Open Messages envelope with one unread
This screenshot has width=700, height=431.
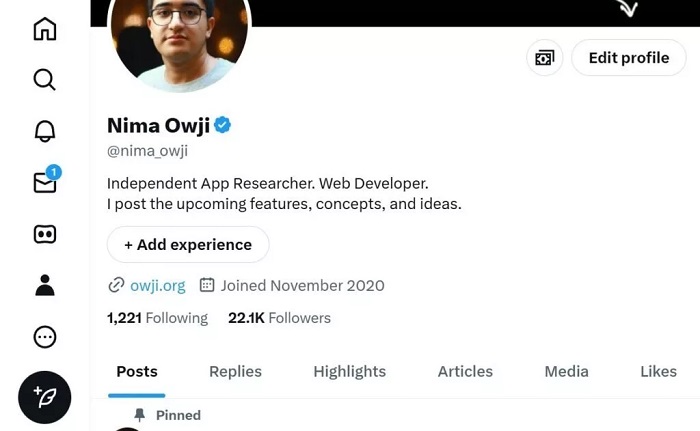point(46,180)
